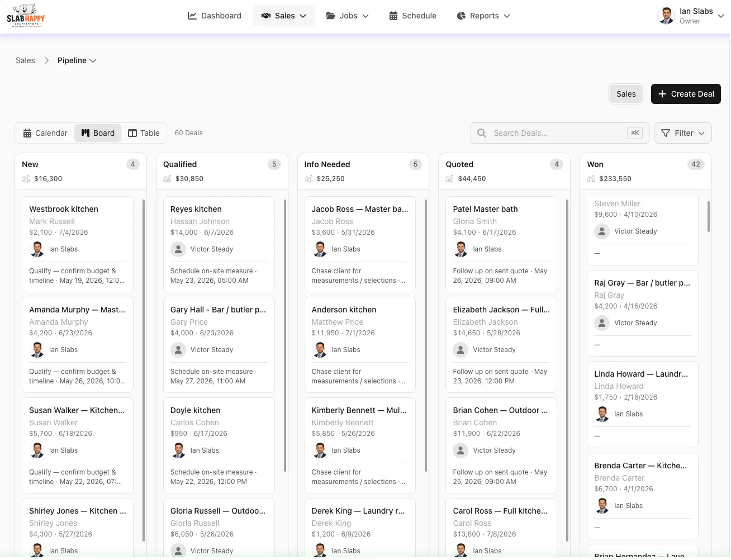Click the Create Deal button
731x560 pixels.
(686, 94)
